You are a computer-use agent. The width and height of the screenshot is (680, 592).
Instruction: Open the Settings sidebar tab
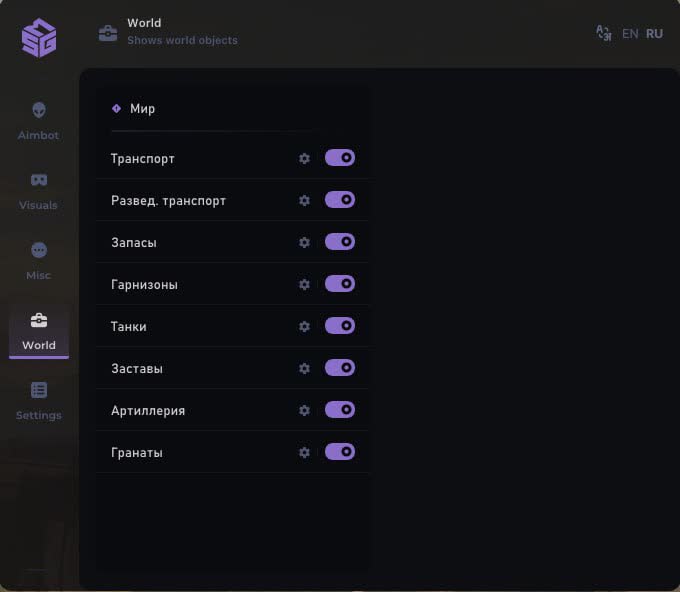point(39,399)
